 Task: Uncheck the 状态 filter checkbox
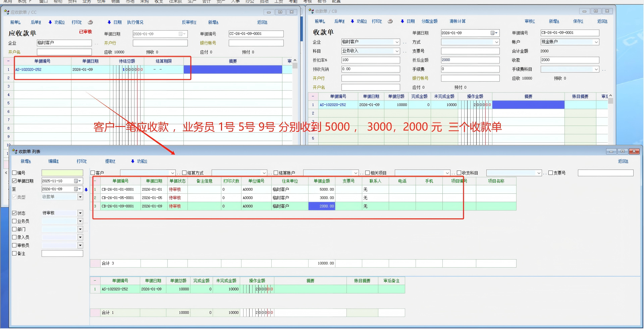14,213
